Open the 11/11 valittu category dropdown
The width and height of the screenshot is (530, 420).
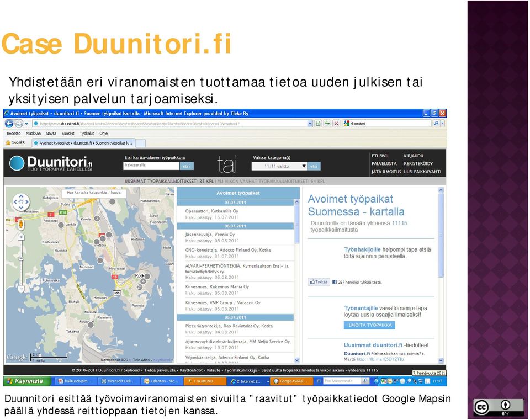tap(279, 166)
